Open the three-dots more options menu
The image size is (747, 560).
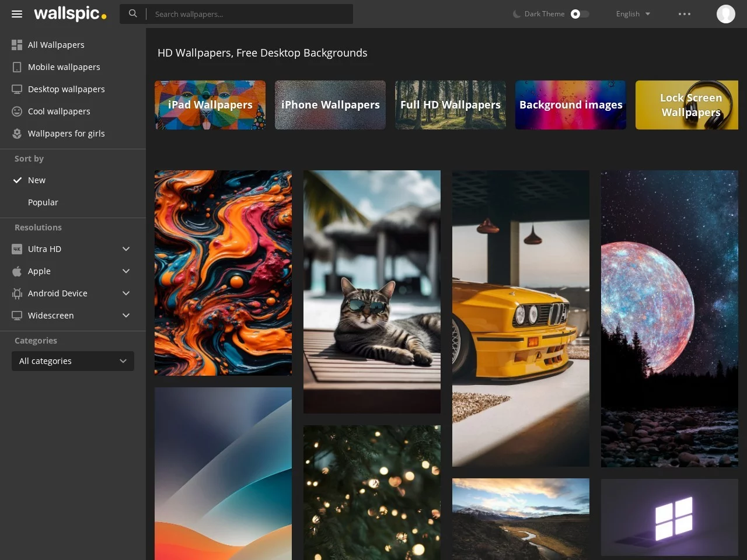point(684,14)
